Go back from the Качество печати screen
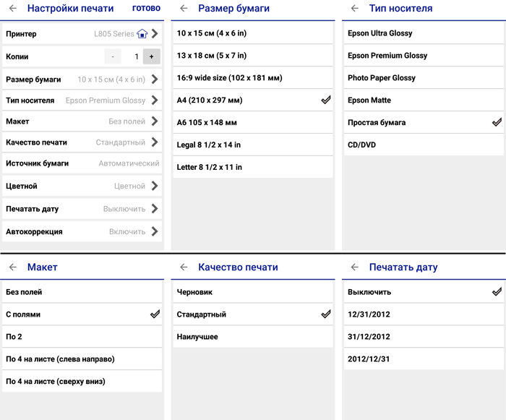The height and width of the screenshot is (420, 506). pos(184,267)
